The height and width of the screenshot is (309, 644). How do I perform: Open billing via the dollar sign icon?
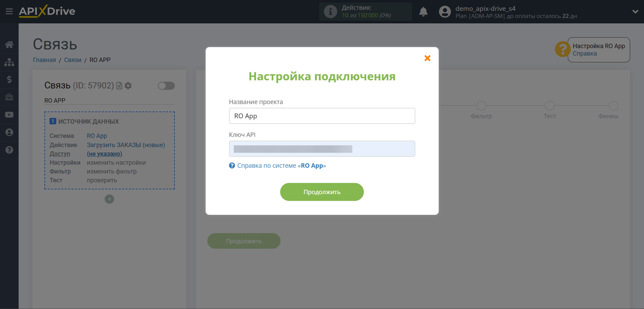click(9, 80)
